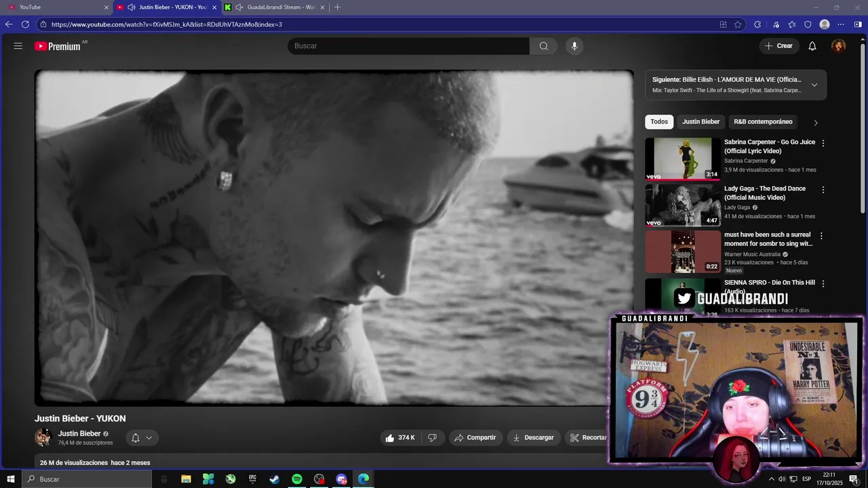Click the ESP input language indicator

click(807, 479)
